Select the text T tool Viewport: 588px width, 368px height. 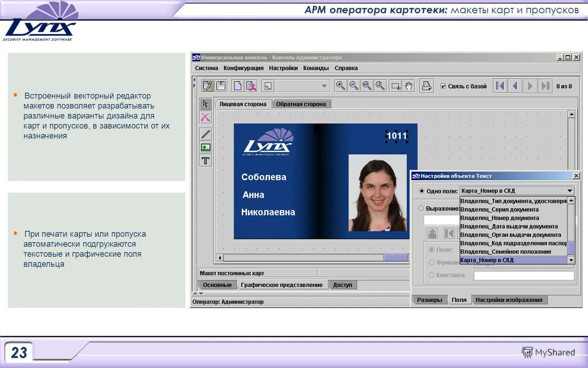(x=206, y=161)
